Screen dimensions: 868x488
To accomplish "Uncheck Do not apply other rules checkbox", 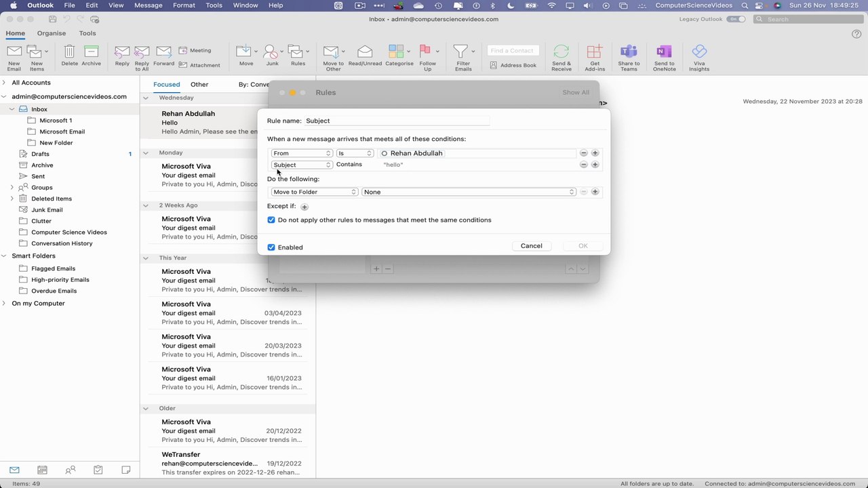I will coord(271,220).
